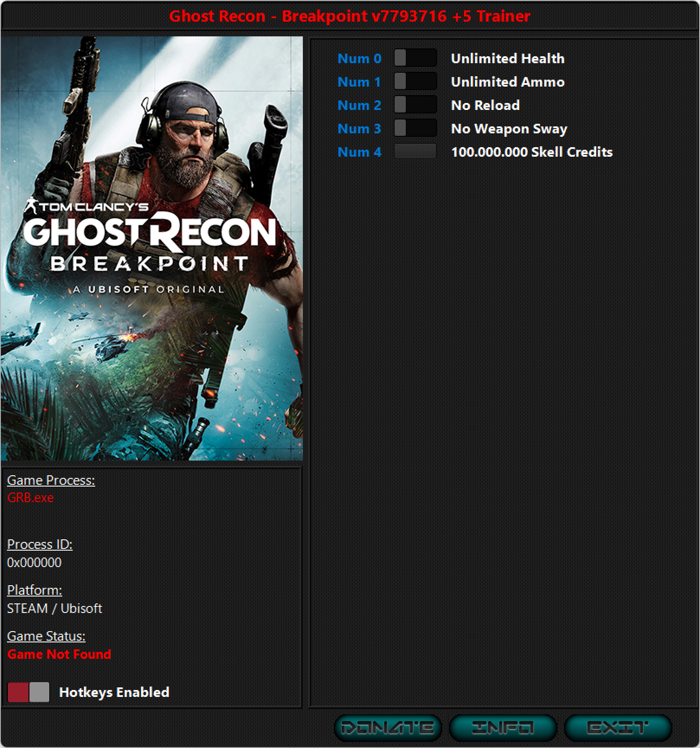
Task: Click the GRB.exe process name
Action: coord(30,498)
